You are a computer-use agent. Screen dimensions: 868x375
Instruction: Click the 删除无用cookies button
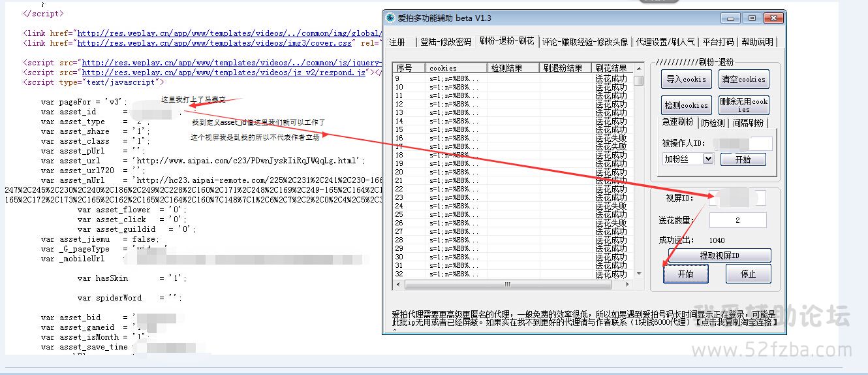coord(744,105)
